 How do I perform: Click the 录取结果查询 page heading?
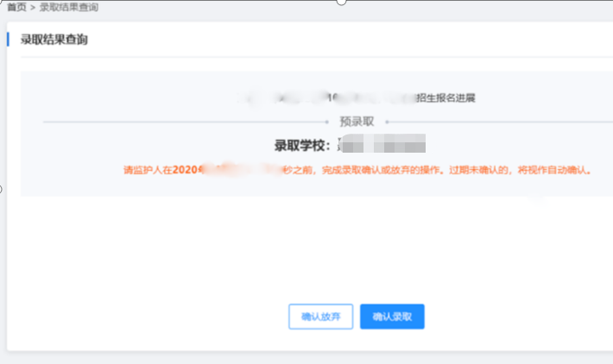point(54,40)
